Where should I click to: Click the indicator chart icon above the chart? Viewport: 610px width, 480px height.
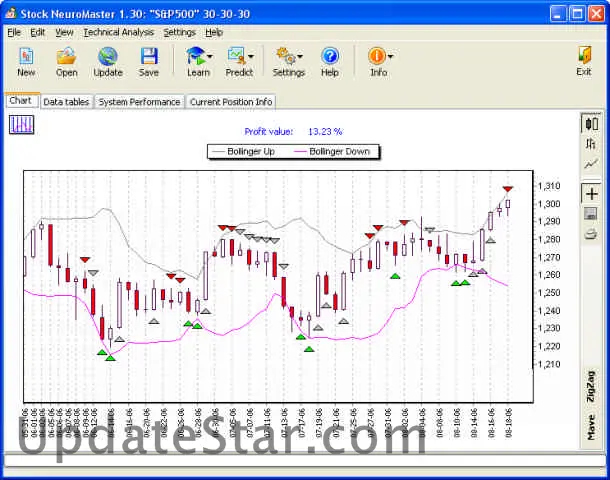pos(21,125)
